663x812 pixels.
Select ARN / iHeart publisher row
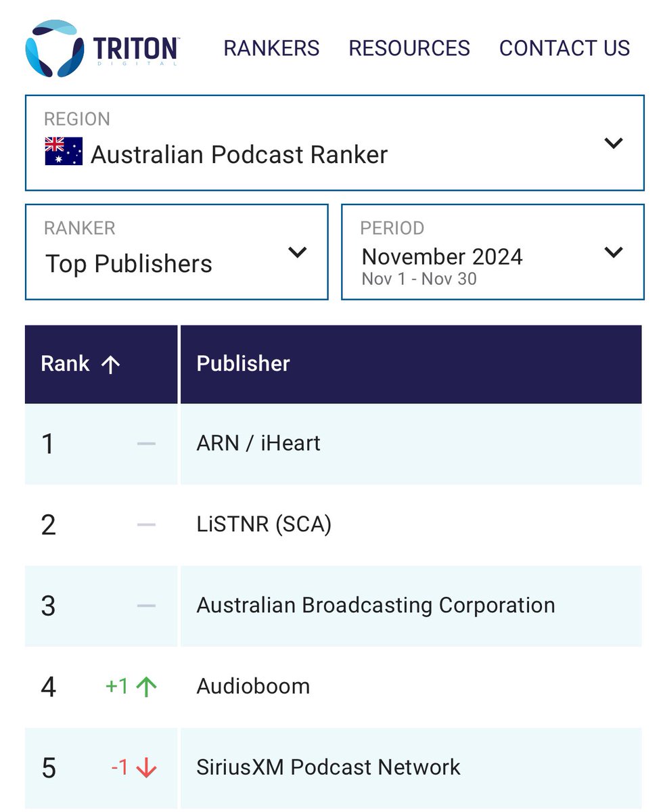tap(333, 444)
